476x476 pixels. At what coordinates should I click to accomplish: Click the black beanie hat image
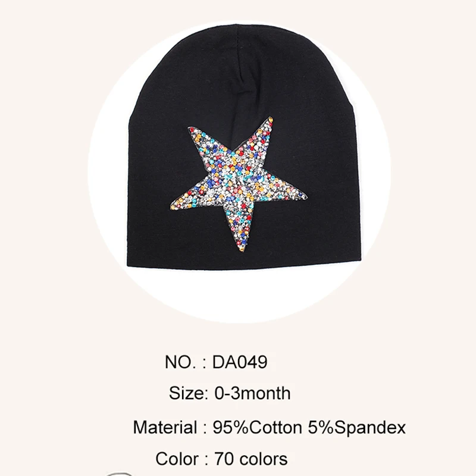243,147
